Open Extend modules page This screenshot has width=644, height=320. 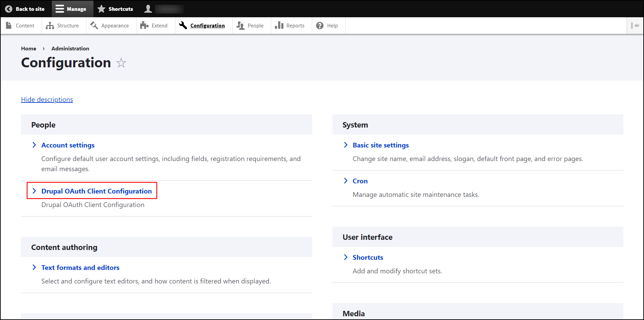154,26
